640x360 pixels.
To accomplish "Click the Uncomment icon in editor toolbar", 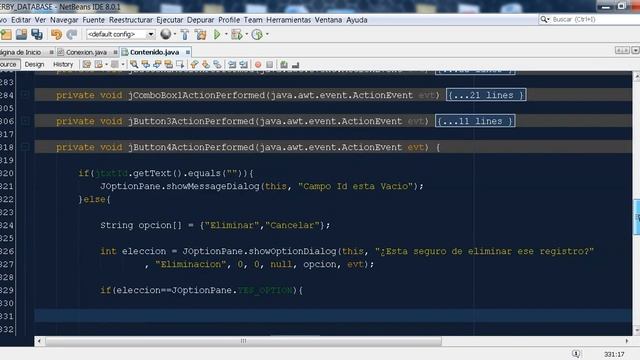I will pos(296,64).
